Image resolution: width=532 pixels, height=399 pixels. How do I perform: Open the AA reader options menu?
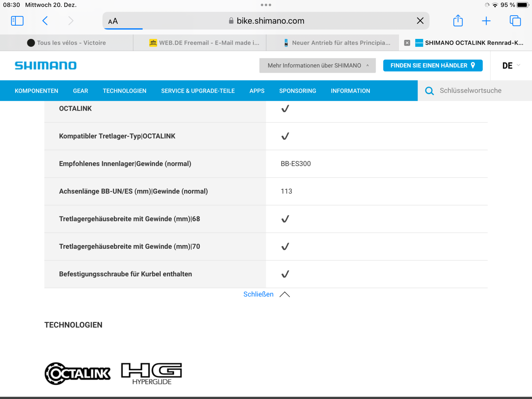(113, 21)
